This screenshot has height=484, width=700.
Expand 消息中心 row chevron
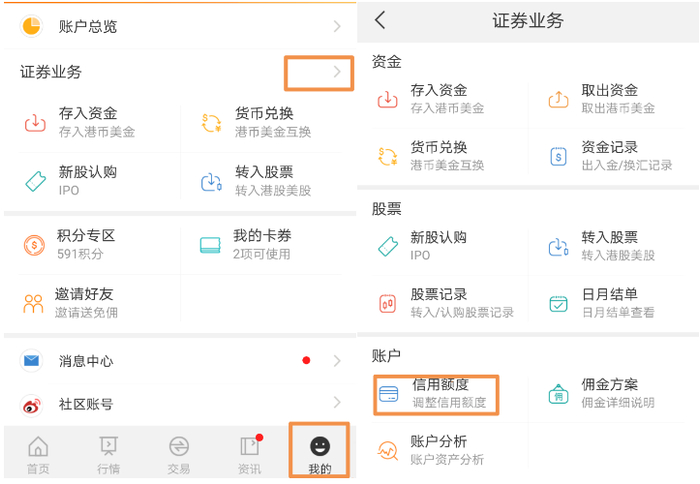pyautogui.click(x=337, y=361)
